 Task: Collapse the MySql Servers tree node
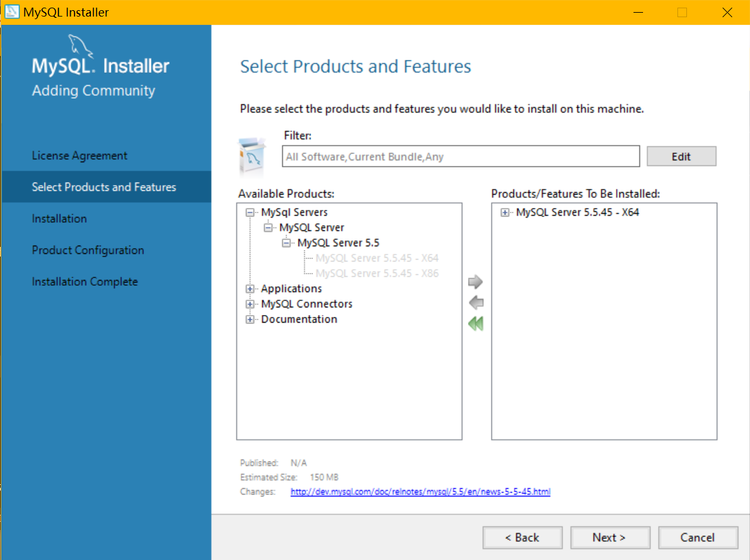pyautogui.click(x=250, y=213)
